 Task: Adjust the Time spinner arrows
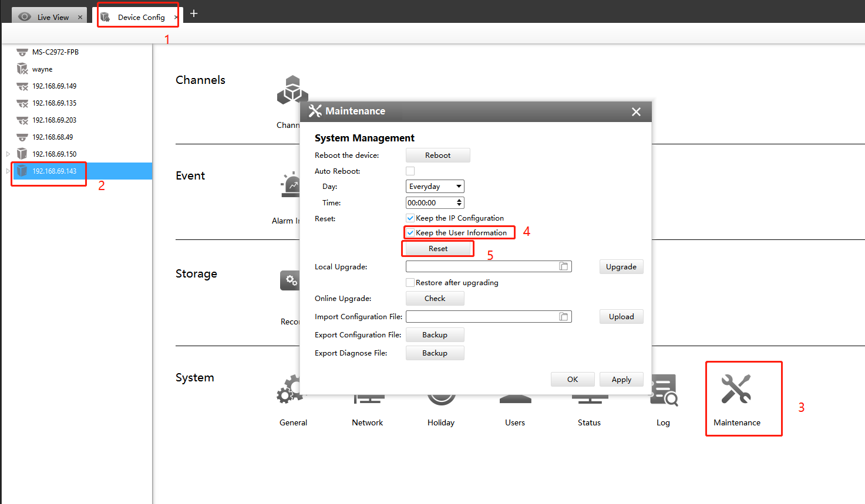pyautogui.click(x=459, y=203)
